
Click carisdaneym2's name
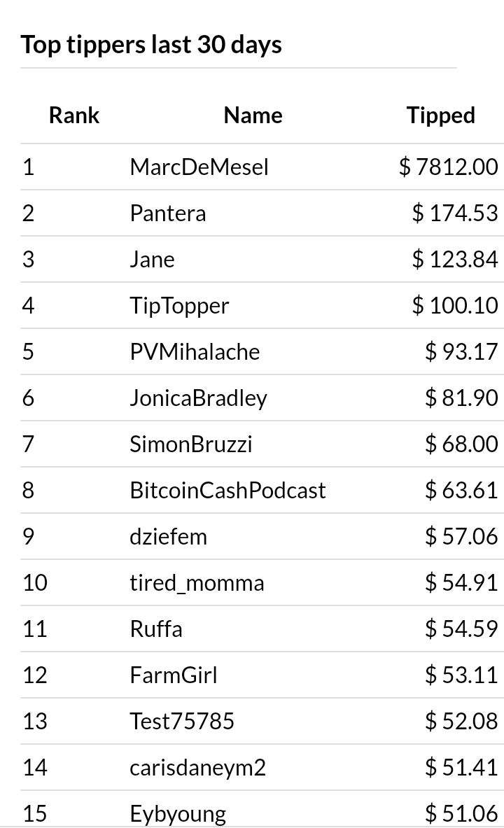198,768
